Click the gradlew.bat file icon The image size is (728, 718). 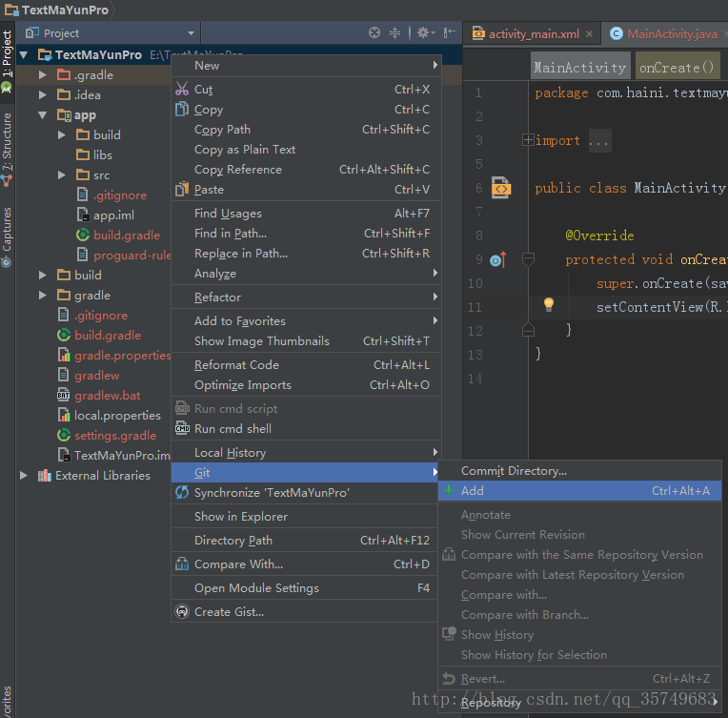click(63, 395)
